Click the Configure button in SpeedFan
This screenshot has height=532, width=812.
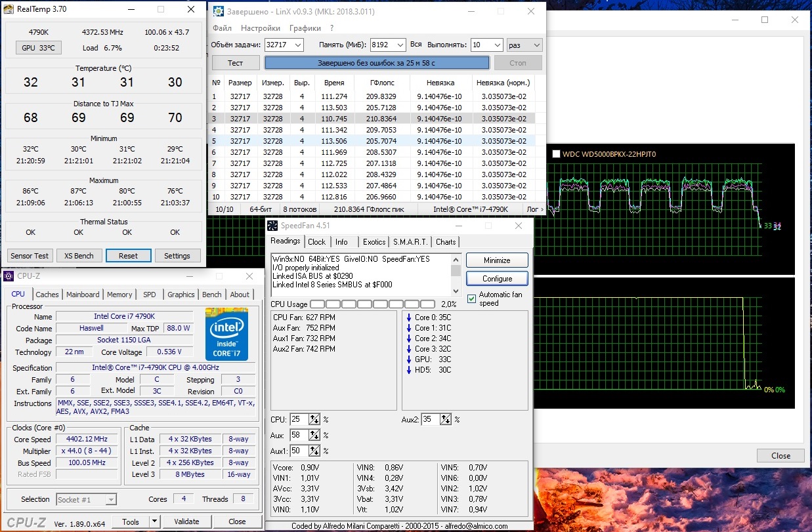click(497, 279)
